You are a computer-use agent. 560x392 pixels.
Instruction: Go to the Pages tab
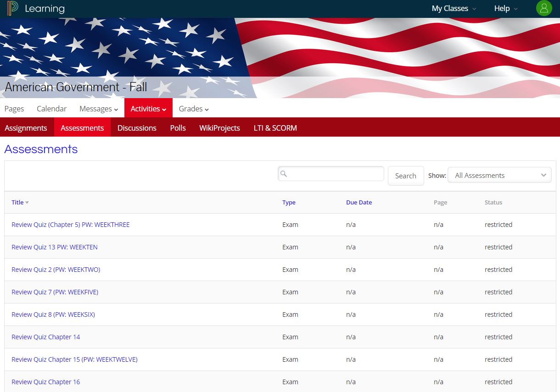click(14, 109)
